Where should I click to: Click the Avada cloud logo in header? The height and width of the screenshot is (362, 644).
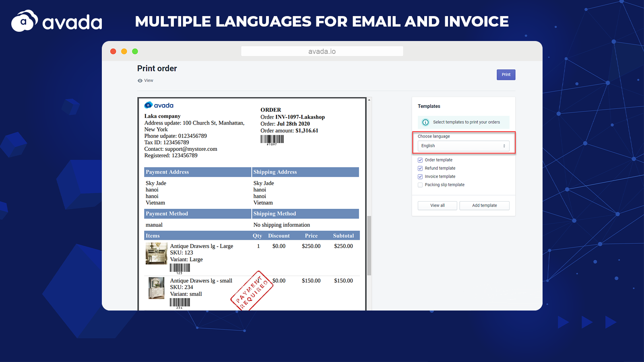pos(24,21)
